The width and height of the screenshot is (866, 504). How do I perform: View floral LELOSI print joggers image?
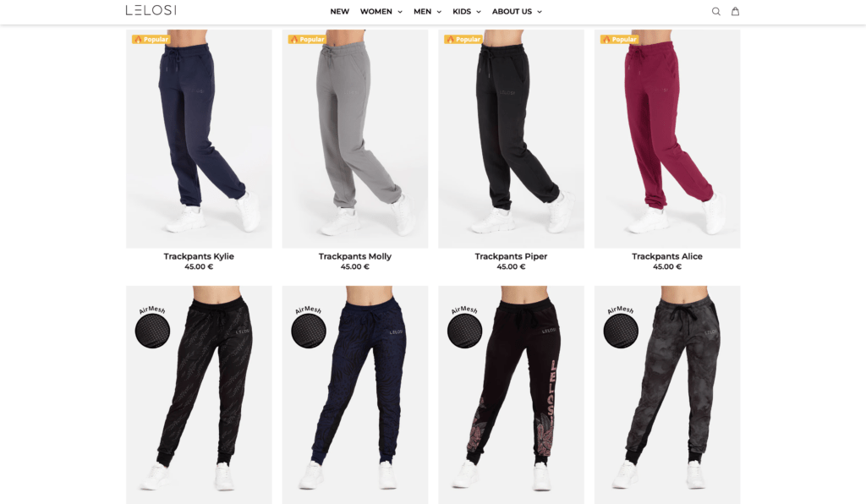(511, 394)
